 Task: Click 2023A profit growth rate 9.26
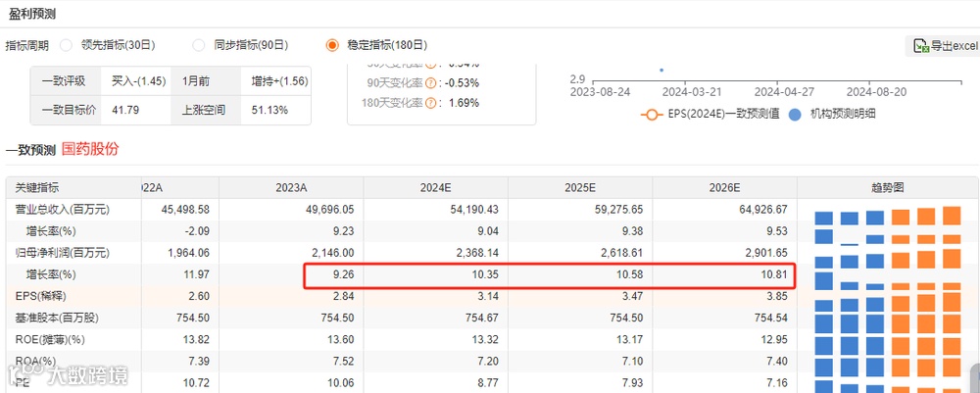tap(344, 275)
